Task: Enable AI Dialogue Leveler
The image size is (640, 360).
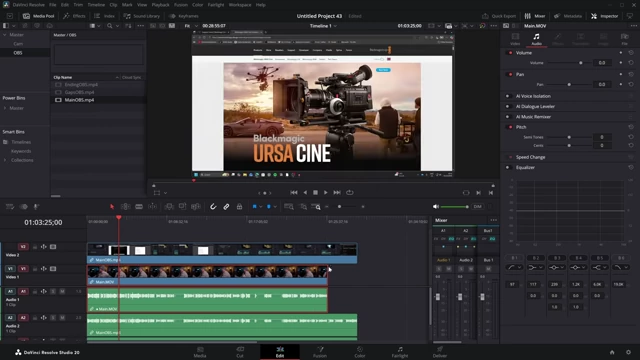Action: point(508,106)
